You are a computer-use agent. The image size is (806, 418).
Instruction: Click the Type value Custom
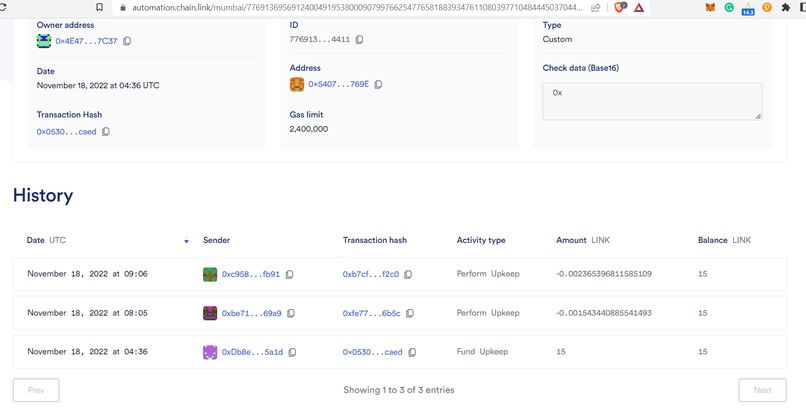pyautogui.click(x=557, y=39)
